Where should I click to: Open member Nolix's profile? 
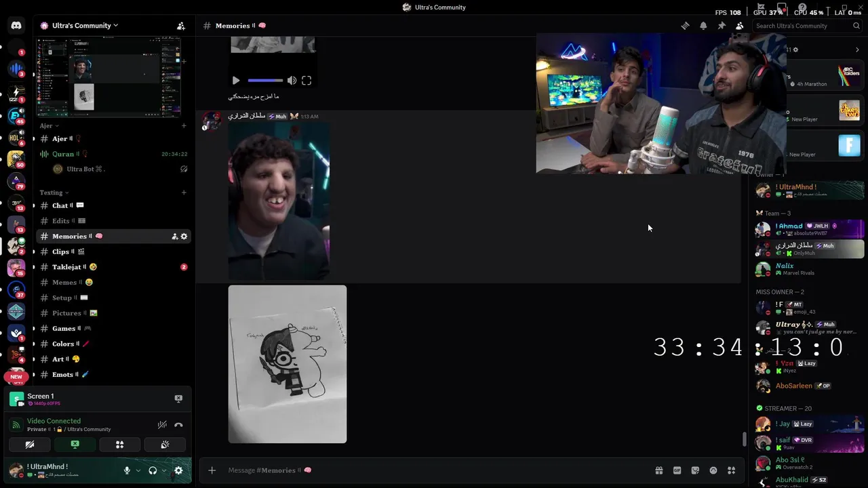pos(809,269)
